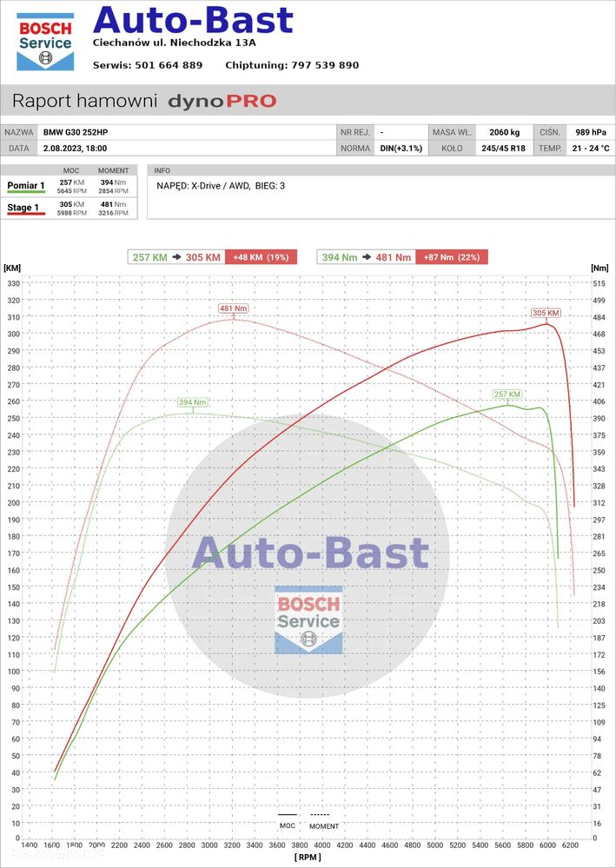Screen dimensions: 616x868
Task: Click the 'MASA WŁ.' field label
Action: [452, 132]
